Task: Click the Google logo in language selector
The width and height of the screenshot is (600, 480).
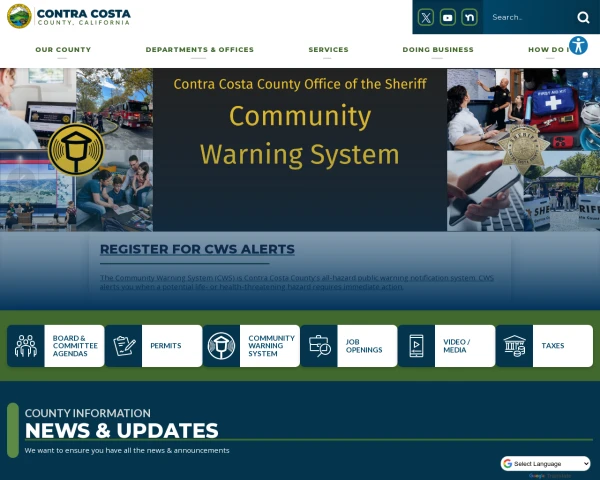Action: (508, 464)
